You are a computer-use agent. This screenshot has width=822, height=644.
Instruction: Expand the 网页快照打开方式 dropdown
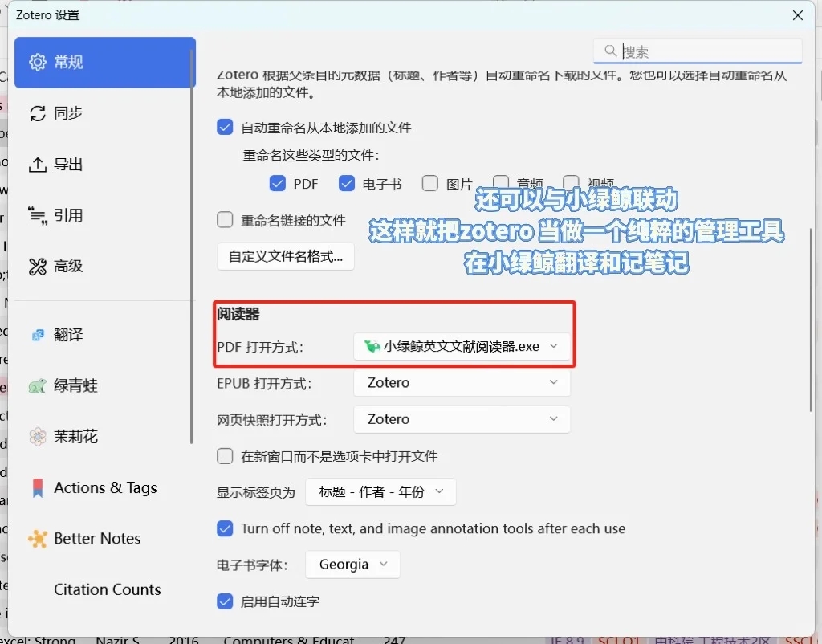coord(462,419)
